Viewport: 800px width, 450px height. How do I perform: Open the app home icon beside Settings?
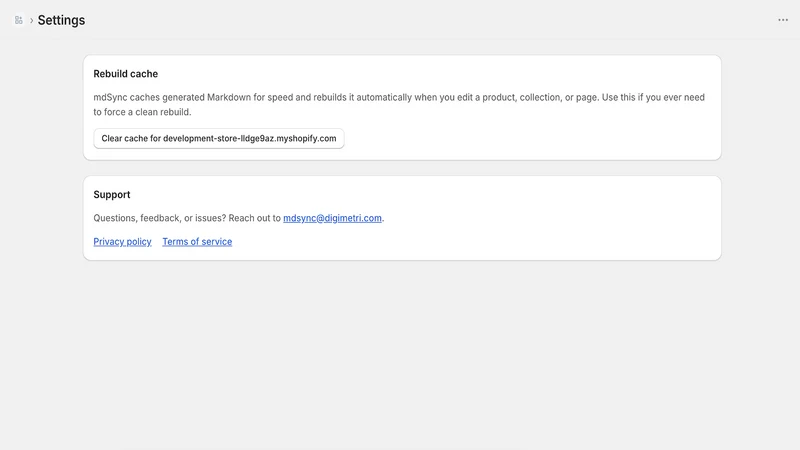pyautogui.click(x=19, y=20)
